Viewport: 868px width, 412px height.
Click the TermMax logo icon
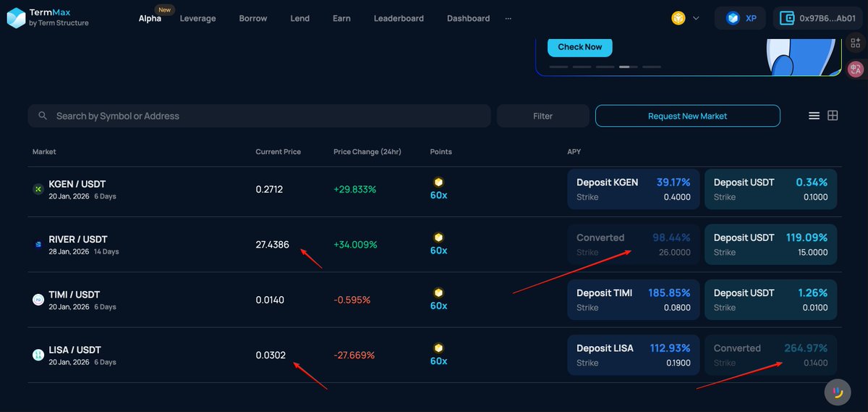pos(16,18)
